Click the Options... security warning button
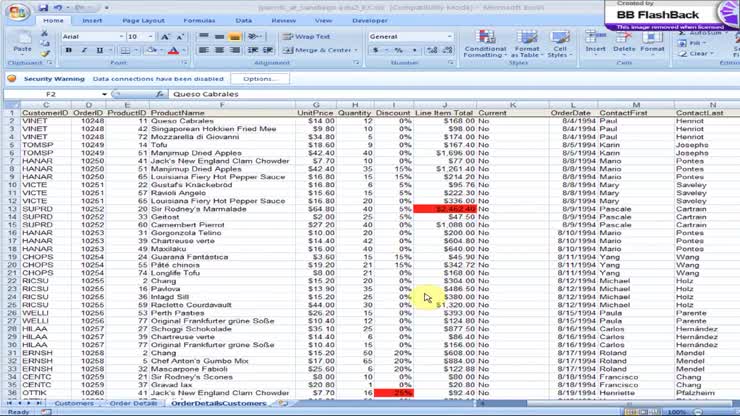This screenshot has height=416, width=740. click(259, 78)
